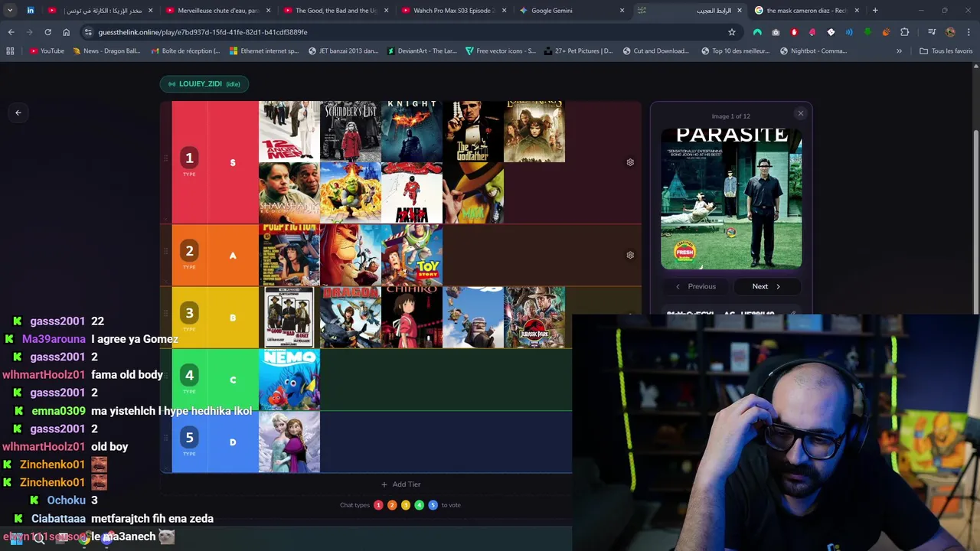This screenshot has width=980, height=551.
Task: Open settings gear for tier S row
Action: [x=630, y=162]
